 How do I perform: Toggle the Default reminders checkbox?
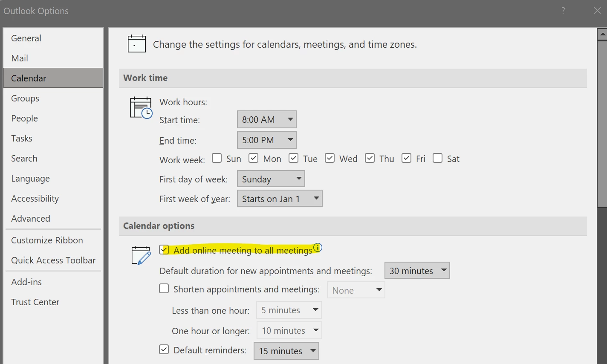click(164, 350)
